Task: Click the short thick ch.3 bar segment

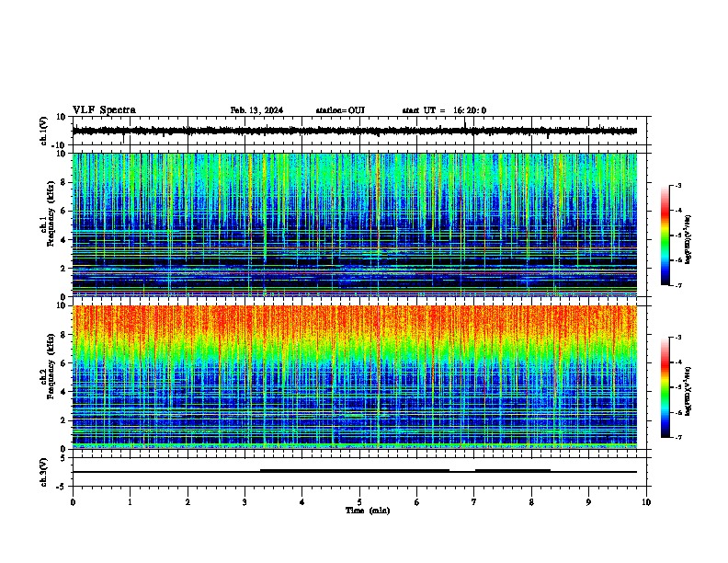Action: coord(513,471)
